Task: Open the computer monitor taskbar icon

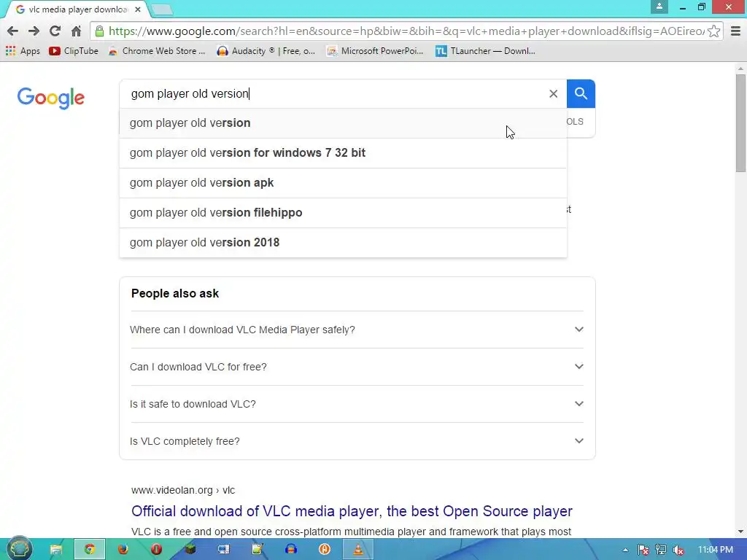Action: (223, 550)
